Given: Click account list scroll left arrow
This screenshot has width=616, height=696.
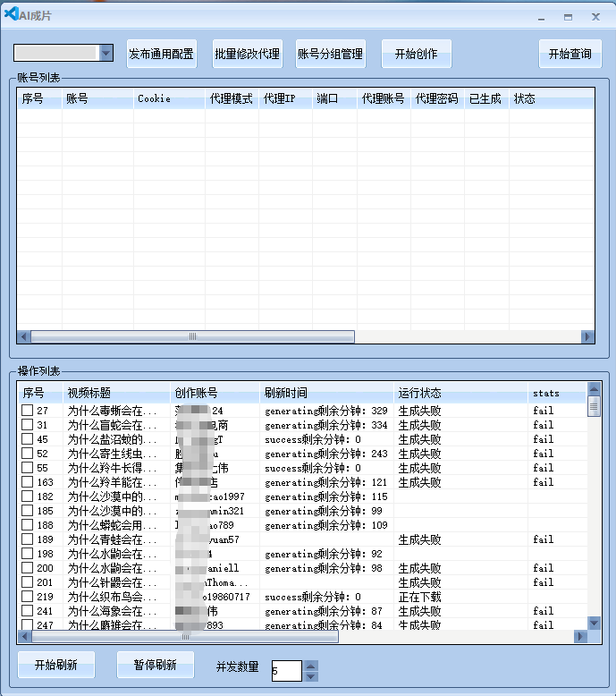Looking at the screenshot, I should [x=24, y=337].
